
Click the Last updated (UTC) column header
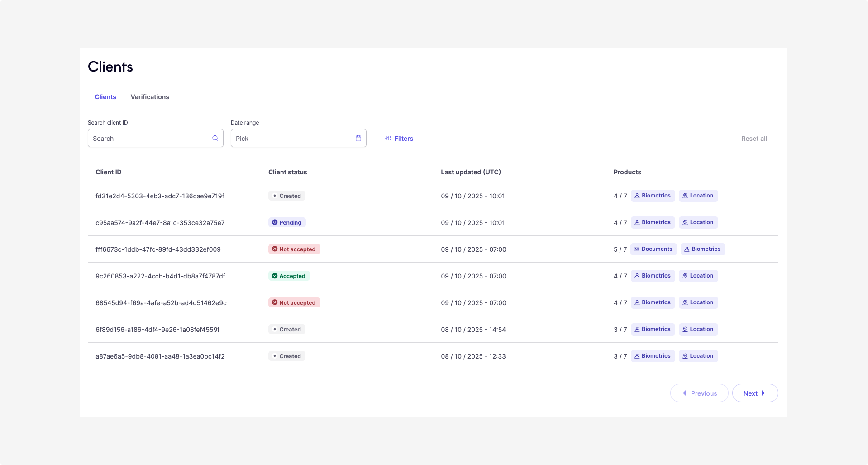click(x=471, y=172)
